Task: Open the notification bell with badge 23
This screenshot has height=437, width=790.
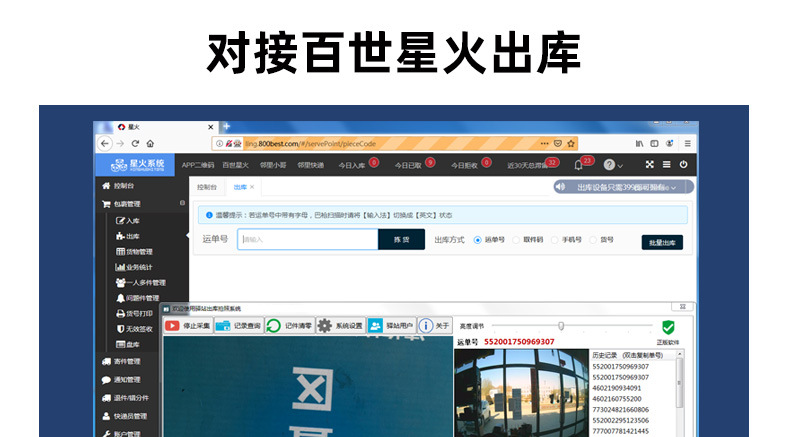Action: tap(578, 165)
